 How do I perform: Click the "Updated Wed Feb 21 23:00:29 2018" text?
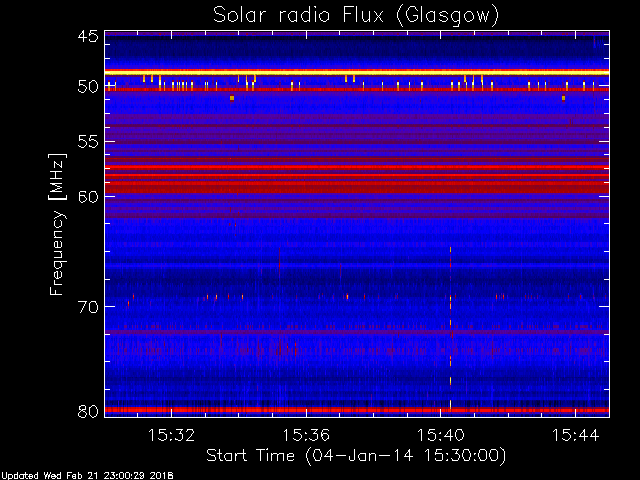[87, 476]
